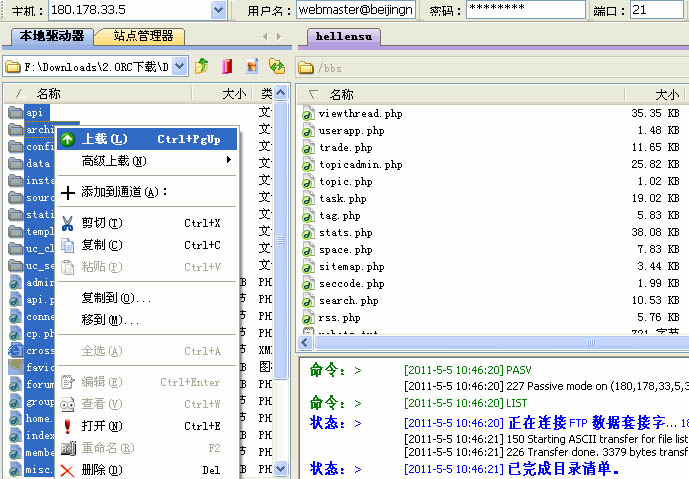The image size is (689, 479).
Task: Sort remote files by Name (名称) column header
Action: [x=341, y=94]
